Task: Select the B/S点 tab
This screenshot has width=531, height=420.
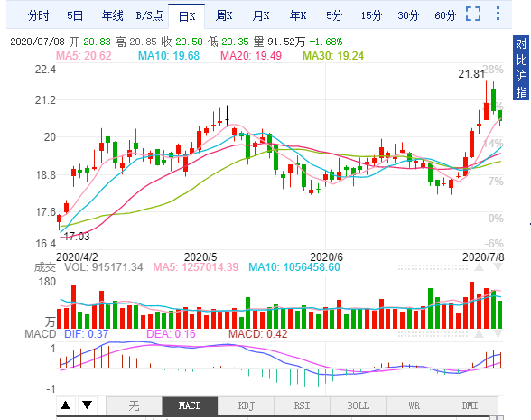Action: pos(149,15)
